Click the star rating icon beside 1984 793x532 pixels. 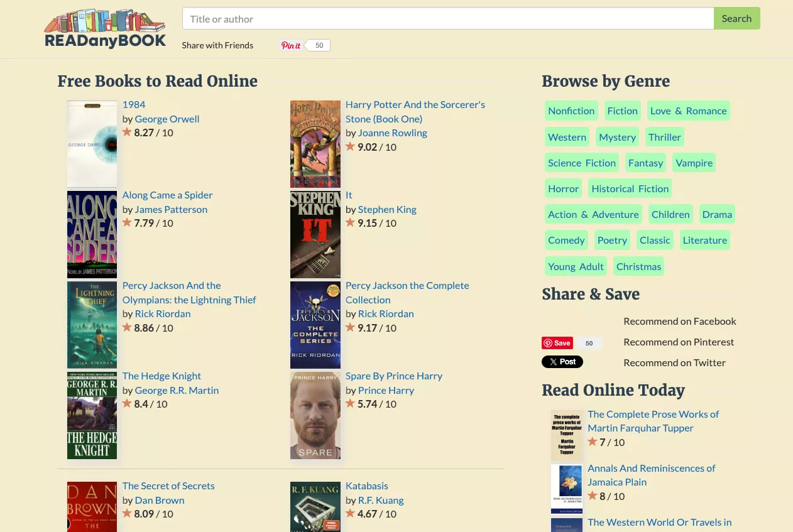tap(127, 132)
